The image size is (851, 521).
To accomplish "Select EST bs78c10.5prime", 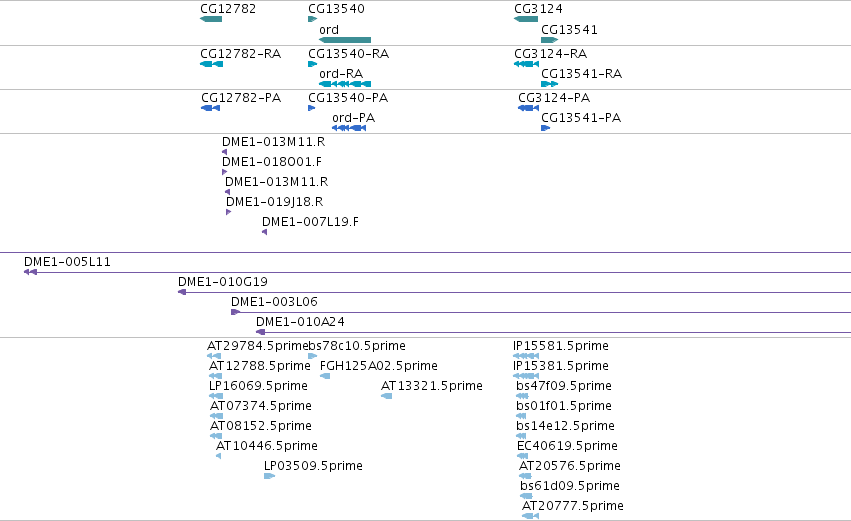I will point(313,356).
